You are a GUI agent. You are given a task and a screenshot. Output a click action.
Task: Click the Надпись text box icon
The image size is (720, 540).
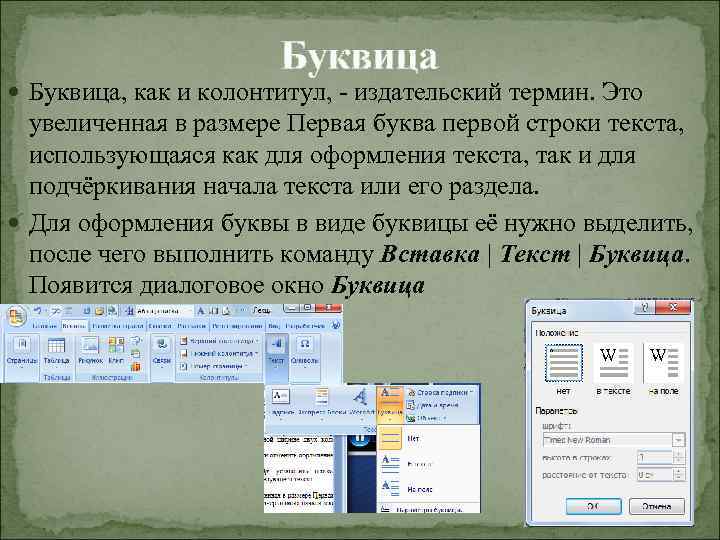[x=280, y=397]
